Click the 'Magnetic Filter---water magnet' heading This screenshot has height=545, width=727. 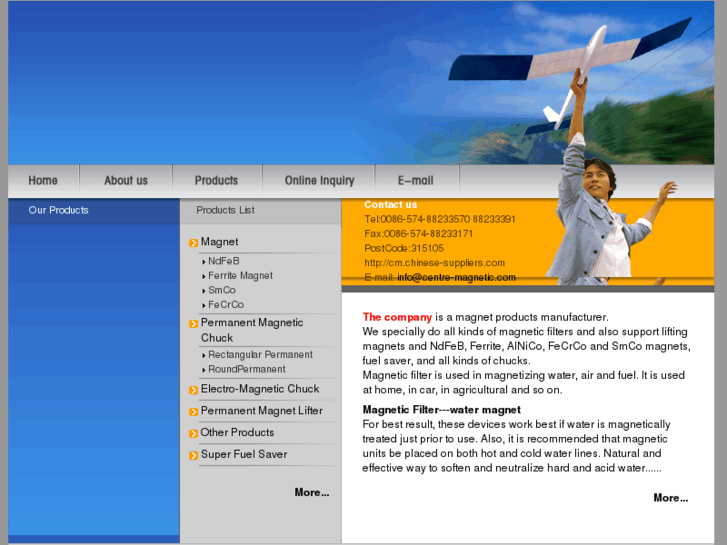pyautogui.click(x=441, y=410)
